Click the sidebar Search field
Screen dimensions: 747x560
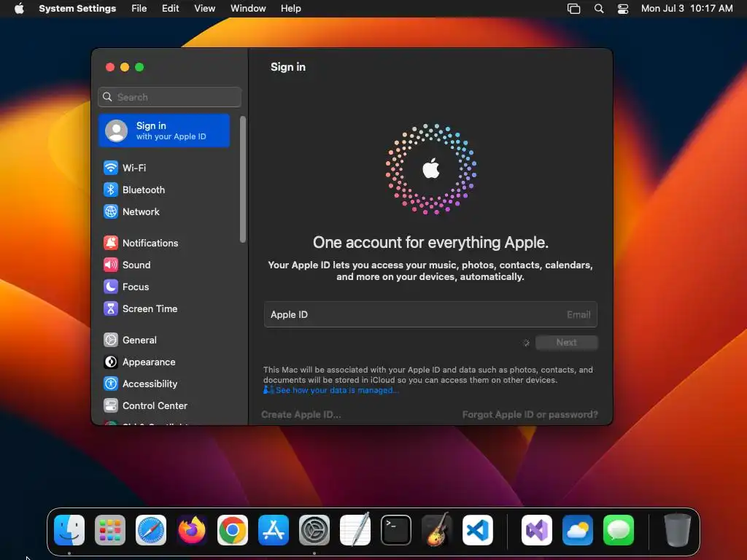[x=169, y=97]
